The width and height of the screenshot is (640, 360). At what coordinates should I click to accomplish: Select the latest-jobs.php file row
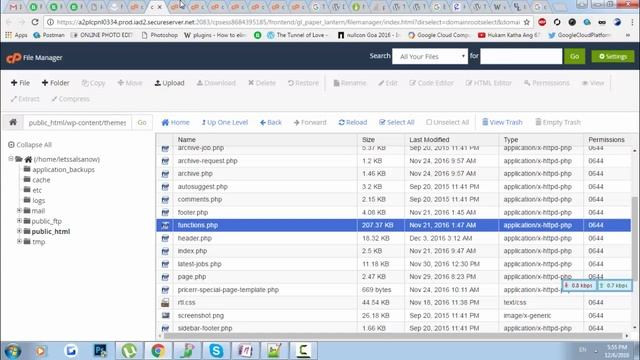coord(393,264)
